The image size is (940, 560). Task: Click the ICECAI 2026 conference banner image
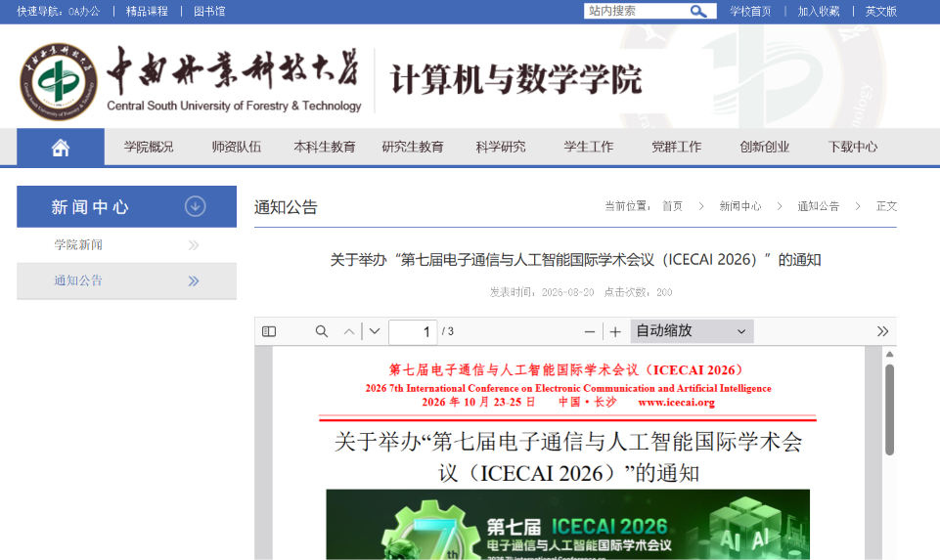[x=567, y=525]
